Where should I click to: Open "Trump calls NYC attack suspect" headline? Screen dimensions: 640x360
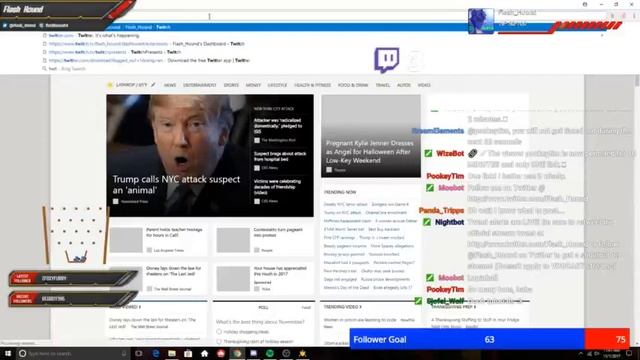tap(176, 184)
